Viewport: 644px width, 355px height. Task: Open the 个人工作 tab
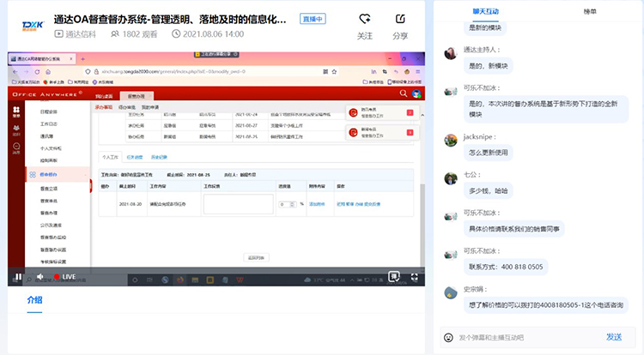pos(110,157)
